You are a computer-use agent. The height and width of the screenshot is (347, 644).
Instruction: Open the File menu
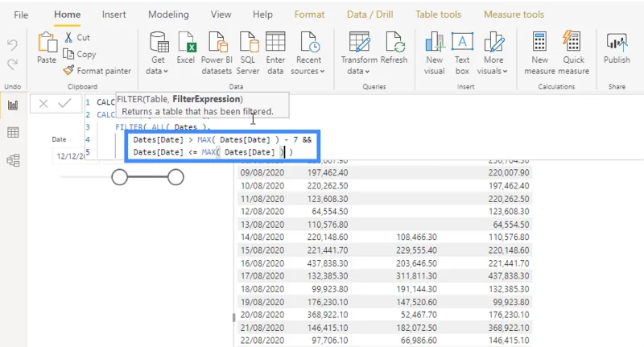(21, 14)
